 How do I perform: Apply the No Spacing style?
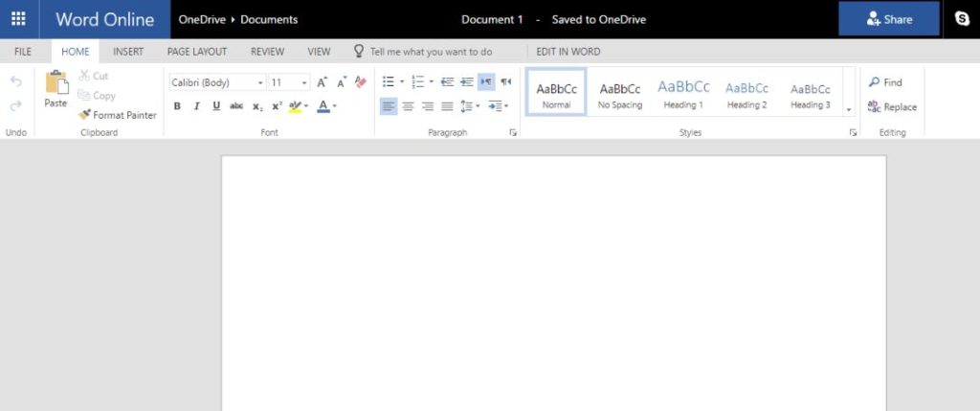point(620,92)
